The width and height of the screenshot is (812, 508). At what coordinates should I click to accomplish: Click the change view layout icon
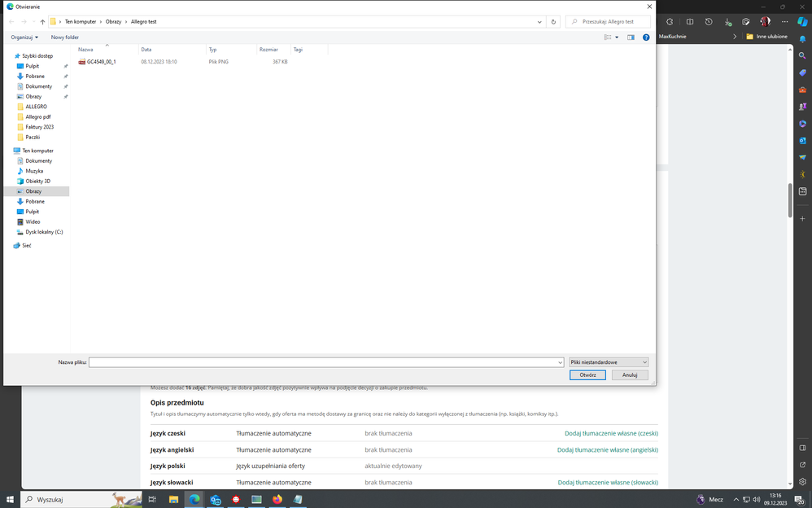tap(608, 37)
